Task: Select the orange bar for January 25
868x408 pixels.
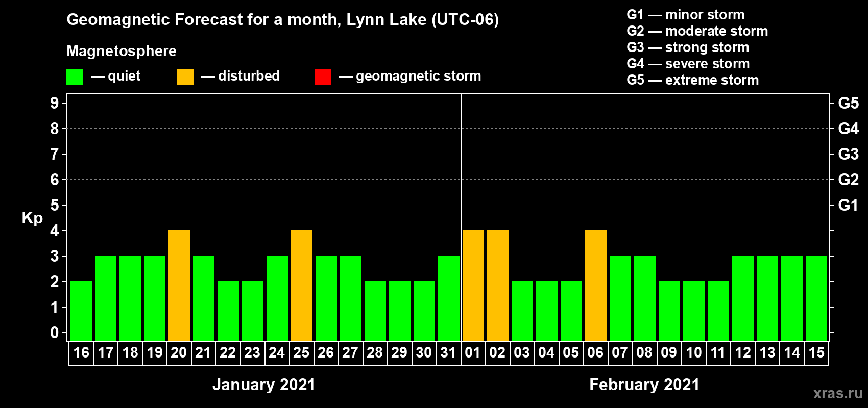Action: click(x=302, y=285)
